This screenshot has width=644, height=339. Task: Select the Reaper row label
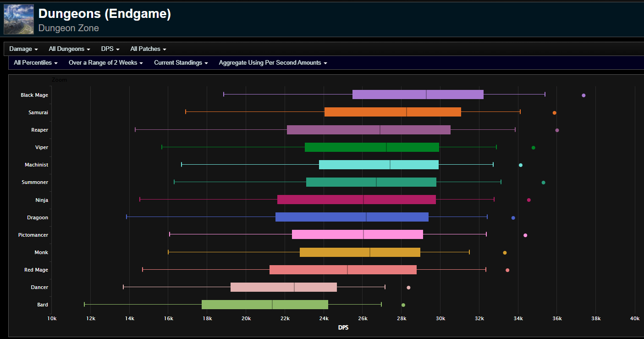pos(39,130)
